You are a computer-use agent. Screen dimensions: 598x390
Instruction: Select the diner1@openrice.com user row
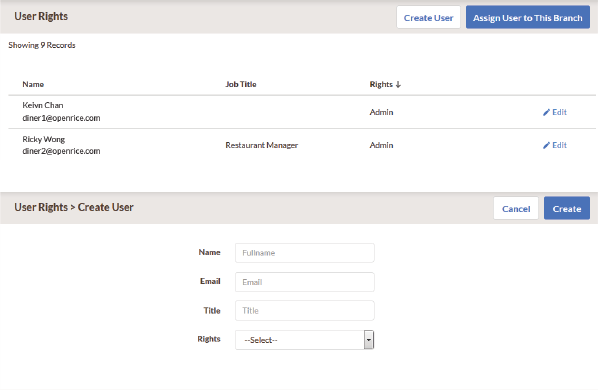[x=302, y=112]
